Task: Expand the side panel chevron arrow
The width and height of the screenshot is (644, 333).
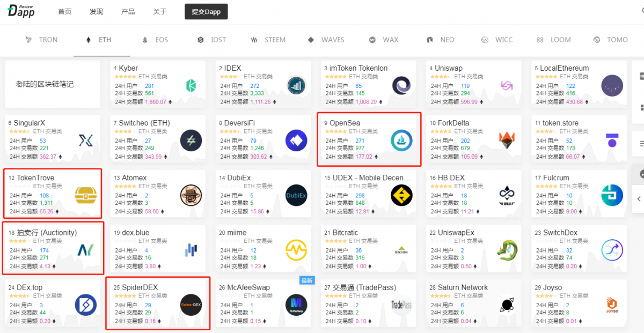Action: [x=639, y=199]
